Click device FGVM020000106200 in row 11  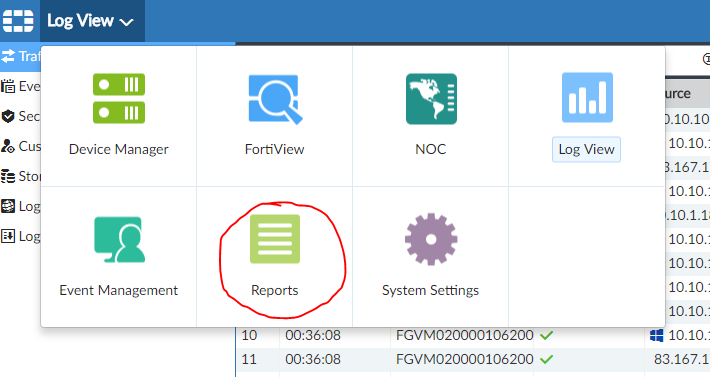[x=465, y=359]
